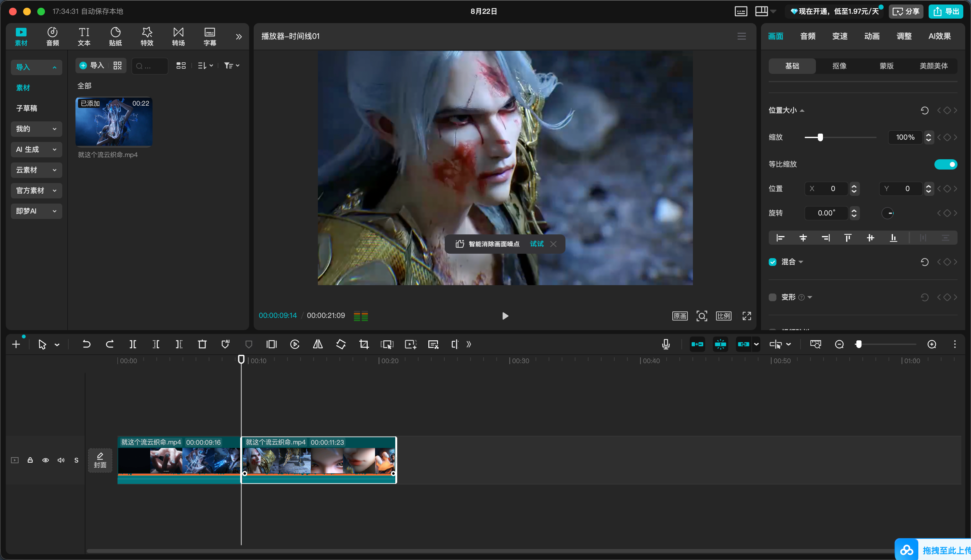Viewport: 971px width, 560px height.
Task: Click the reverse playback icon
Action: [294, 344]
